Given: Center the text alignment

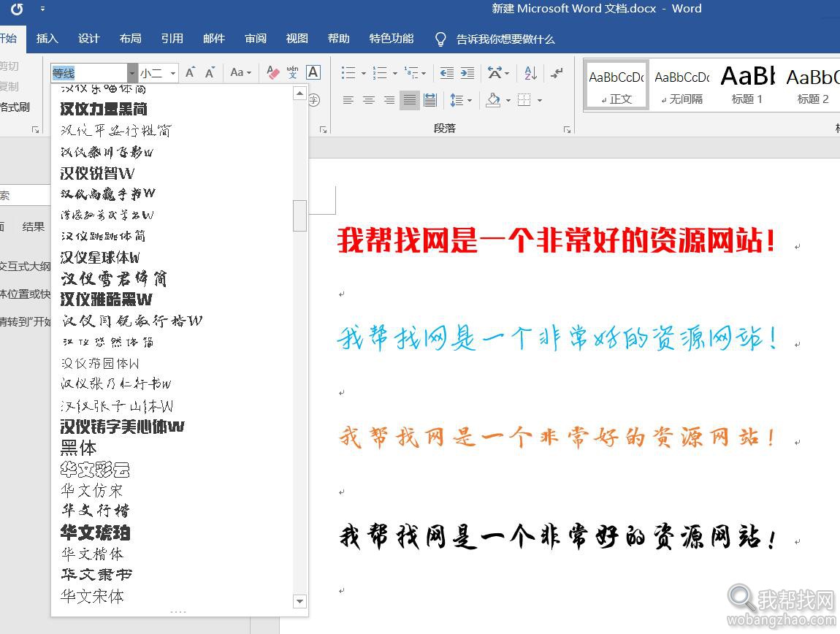Looking at the screenshot, I should (x=369, y=100).
